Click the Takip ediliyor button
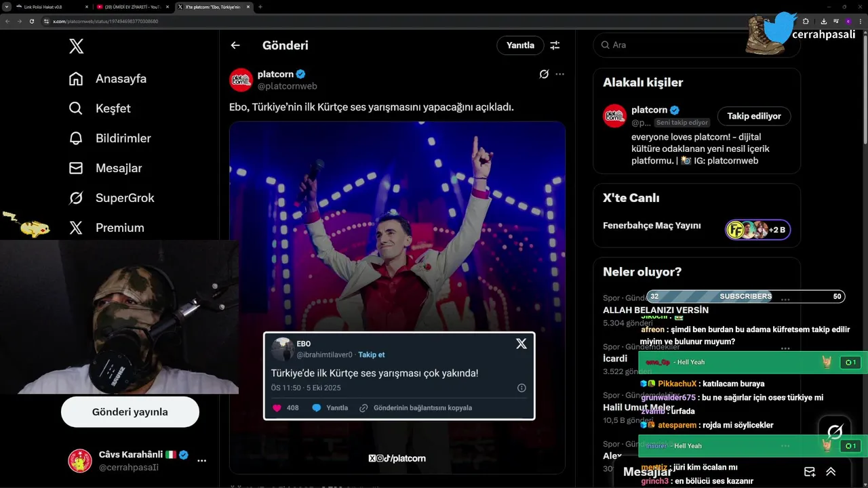 [x=754, y=116]
